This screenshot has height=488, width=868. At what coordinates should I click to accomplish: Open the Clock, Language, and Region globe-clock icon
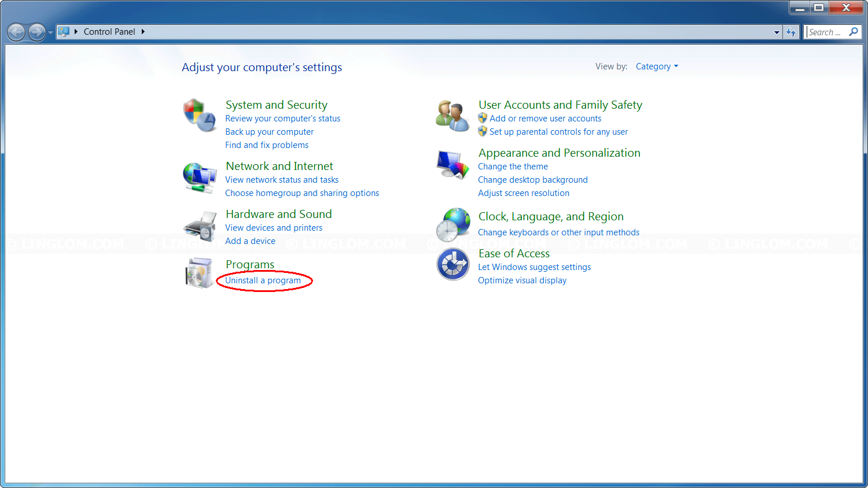pos(453,224)
